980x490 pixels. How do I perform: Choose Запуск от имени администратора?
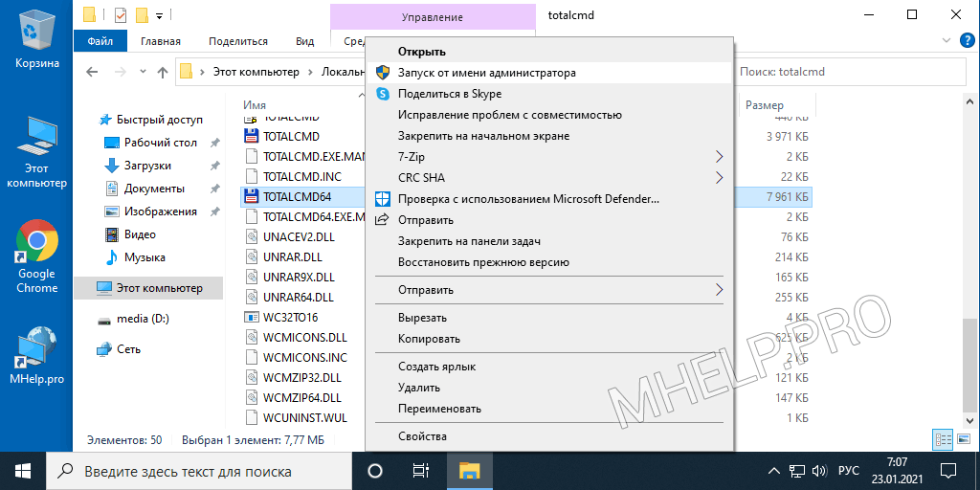pyautogui.click(x=548, y=73)
